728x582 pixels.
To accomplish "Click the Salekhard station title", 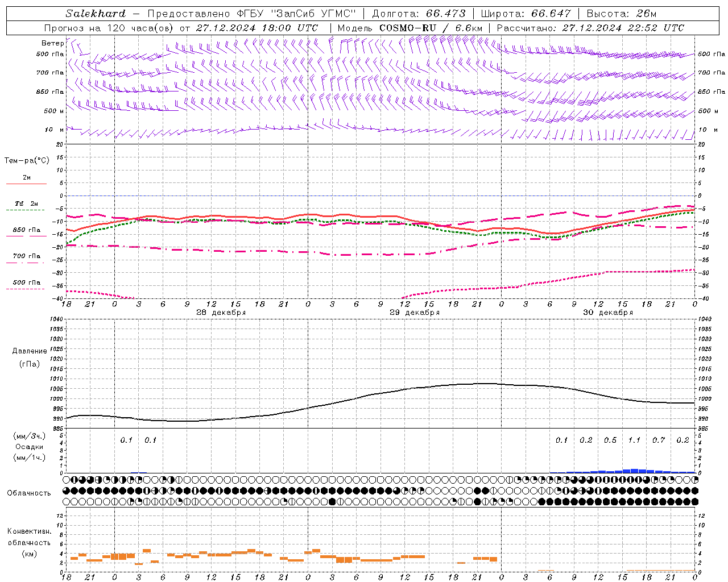I will click(x=96, y=14).
